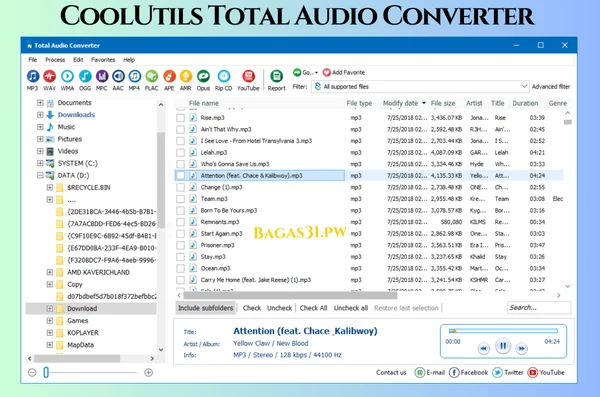Image resolution: width=600 pixels, height=397 pixels.
Task: Select the OGG format icon
Action: click(x=85, y=76)
